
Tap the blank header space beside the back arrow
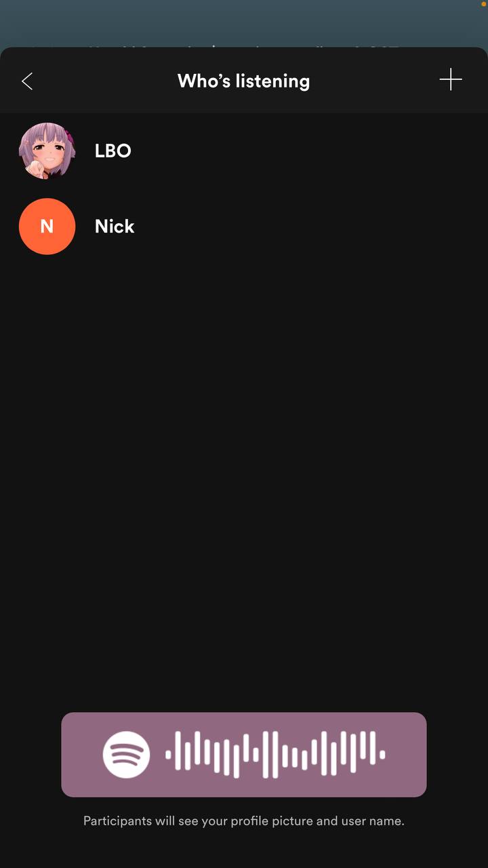[x=102, y=81]
